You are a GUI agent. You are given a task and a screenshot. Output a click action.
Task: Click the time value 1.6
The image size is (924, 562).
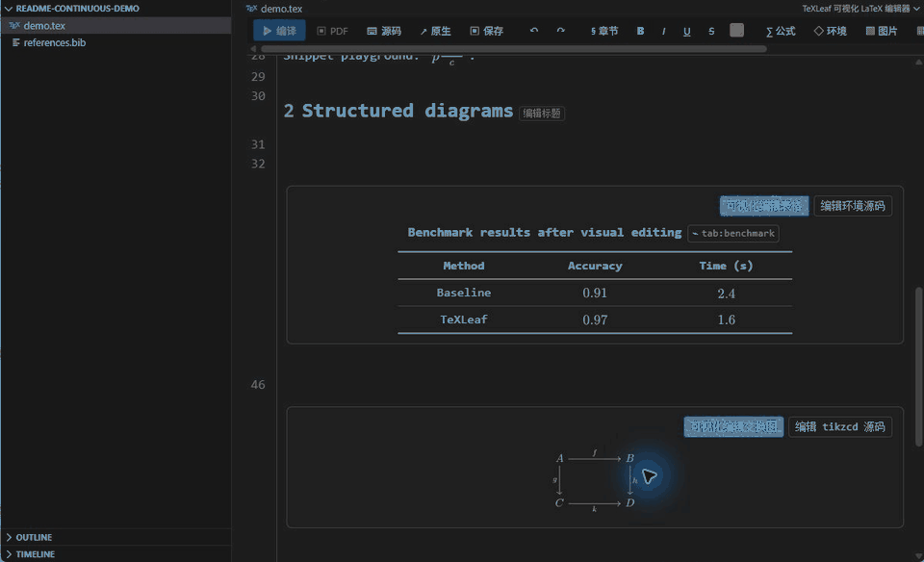tap(726, 319)
